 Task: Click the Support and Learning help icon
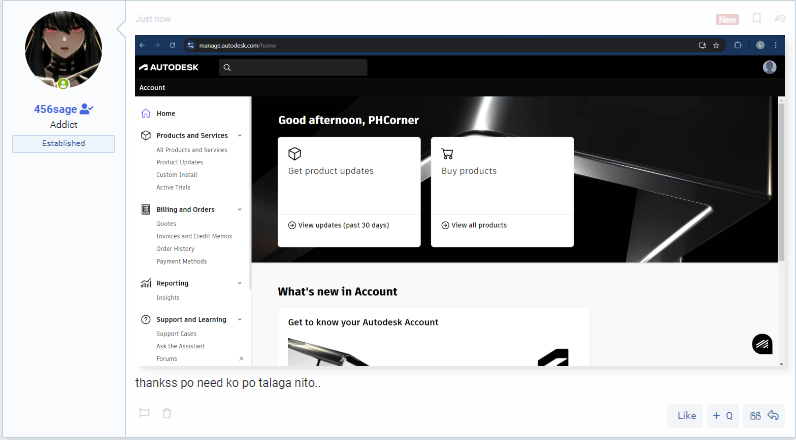[x=146, y=319]
